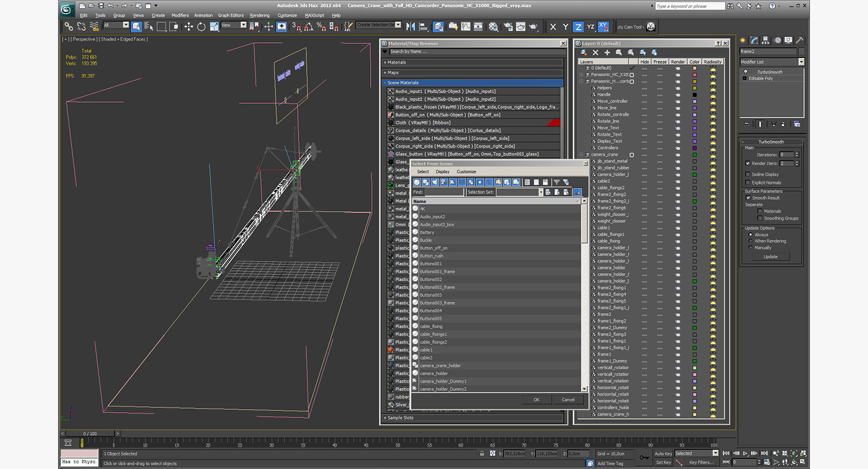Enable Isoline Display checkbox

click(x=748, y=174)
